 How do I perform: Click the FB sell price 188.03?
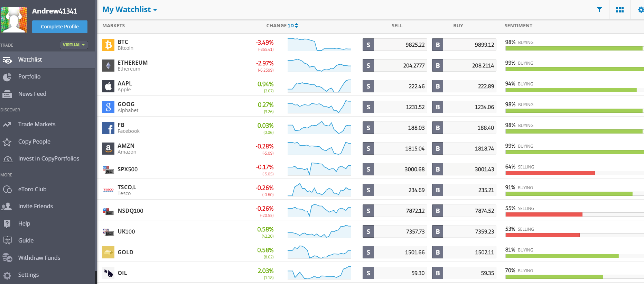point(416,128)
